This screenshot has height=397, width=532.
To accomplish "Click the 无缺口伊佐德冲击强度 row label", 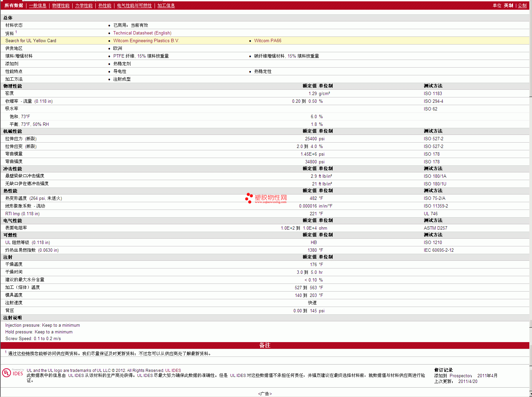I will pyautogui.click(x=27, y=184).
